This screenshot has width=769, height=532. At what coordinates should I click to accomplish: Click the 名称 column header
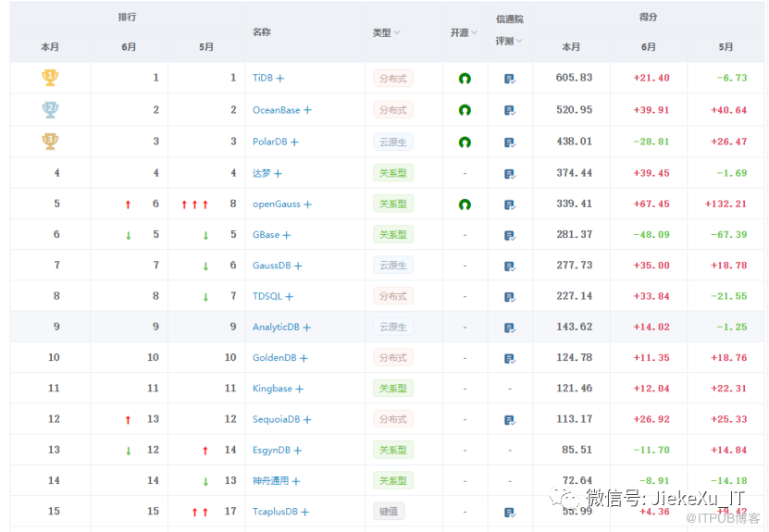coord(261,31)
